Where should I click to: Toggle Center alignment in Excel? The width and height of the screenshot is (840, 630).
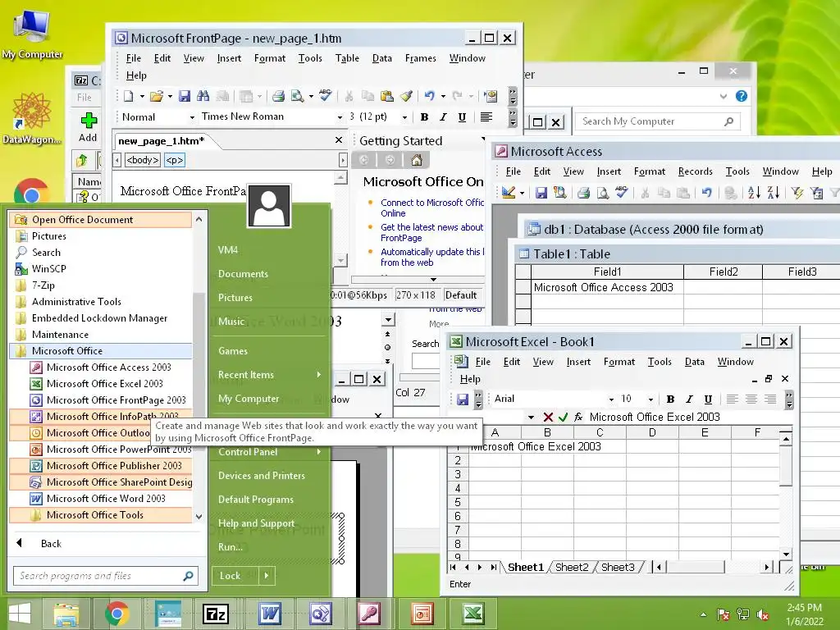751,399
